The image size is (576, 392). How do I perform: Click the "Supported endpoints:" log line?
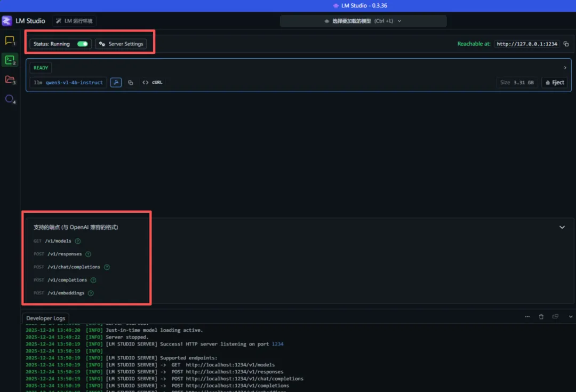[189, 358]
